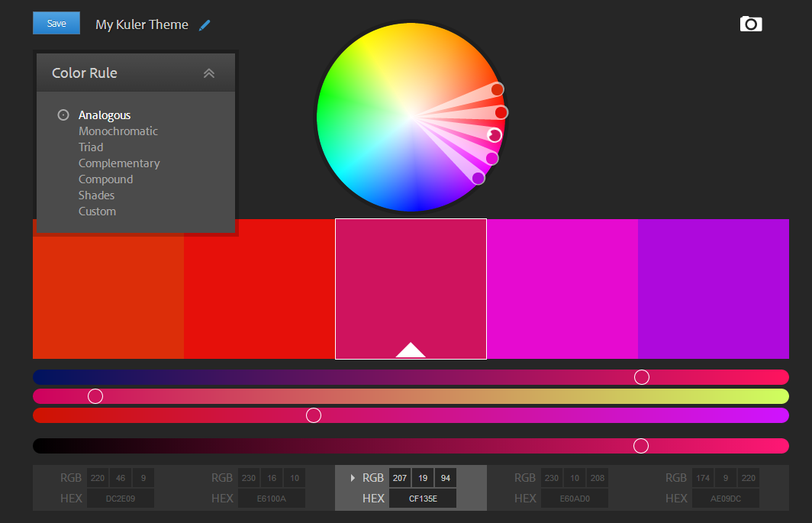812x523 pixels.
Task: Collapse the Color Rule panel with double chevron
Action: pos(209,73)
